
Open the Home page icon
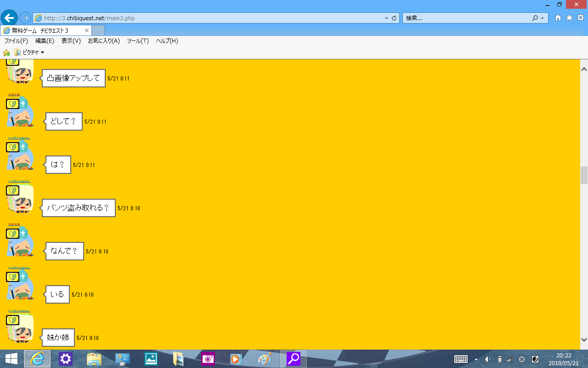(558, 18)
